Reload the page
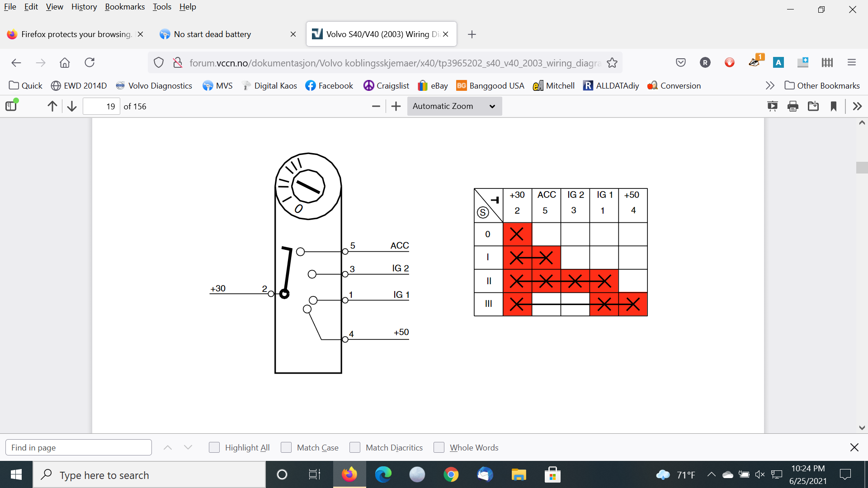868x488 pixels. 90,62
